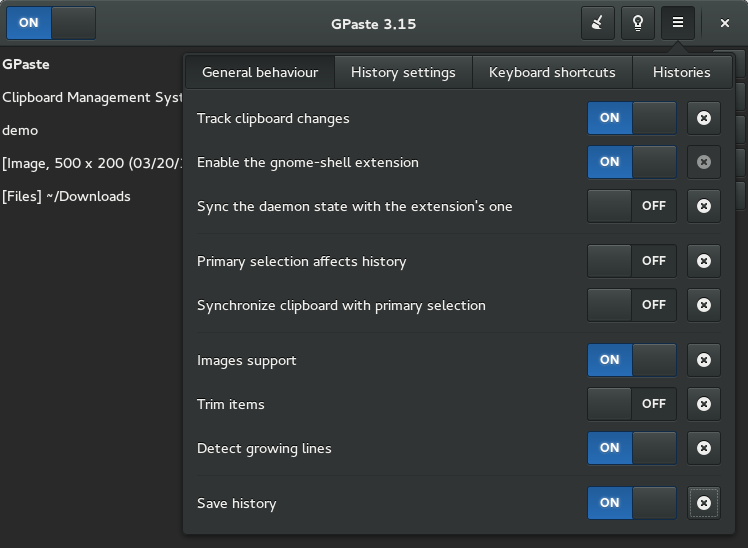The width and height of the screenshot is (748, 548).
Task: Select the [Image, 500 x 200] history entry
Action: click(x=92, y=163)
